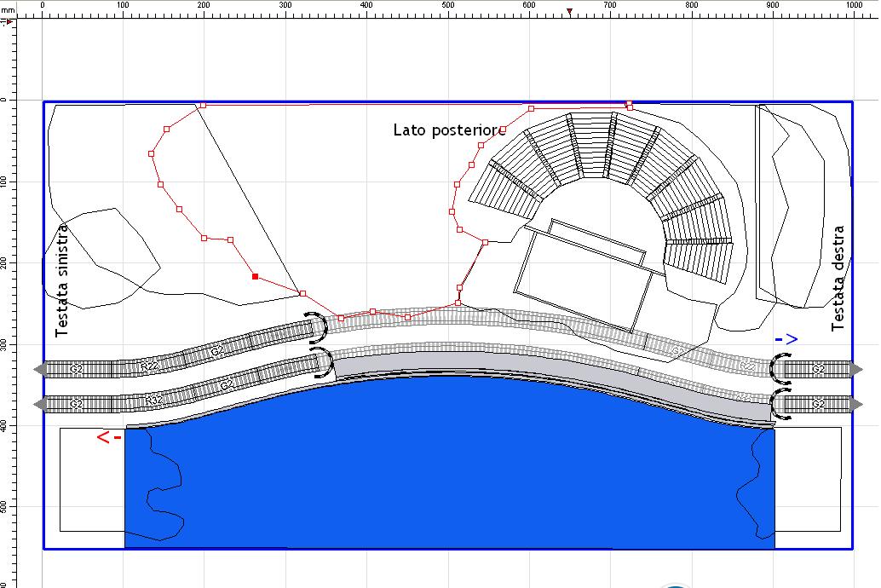Click the "500" mark on the horizontal ruler
This screenshot has height=588, width=881.
pyautogui.click(x=448, y=4)
